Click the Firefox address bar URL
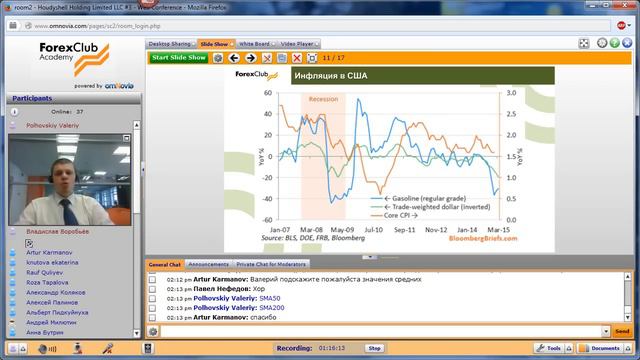Viewport: 640px width, 360px height. click(x=97, y=26)
